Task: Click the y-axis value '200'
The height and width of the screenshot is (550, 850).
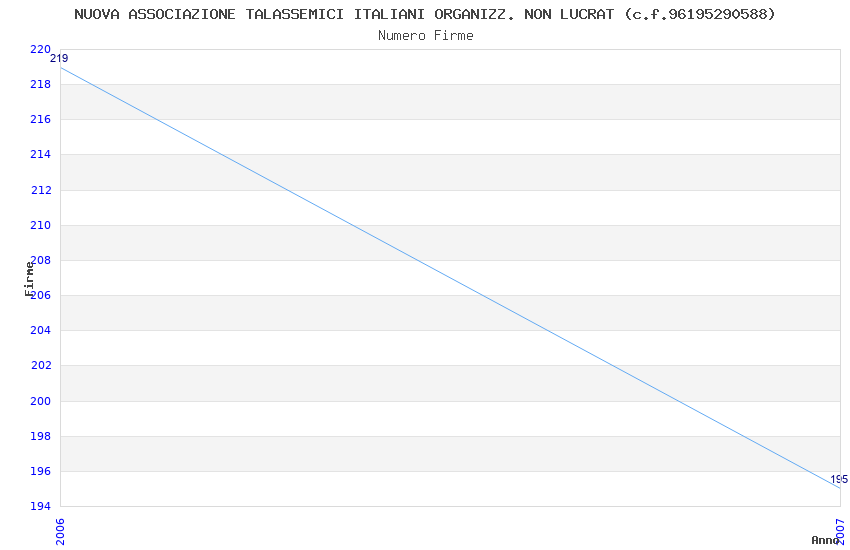Action: [40, 401]
